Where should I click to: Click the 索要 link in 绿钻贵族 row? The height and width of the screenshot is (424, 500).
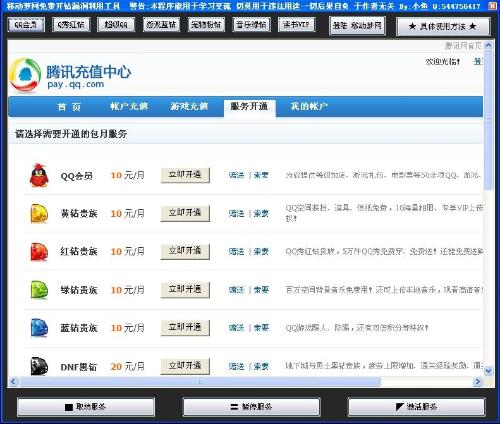261,290
